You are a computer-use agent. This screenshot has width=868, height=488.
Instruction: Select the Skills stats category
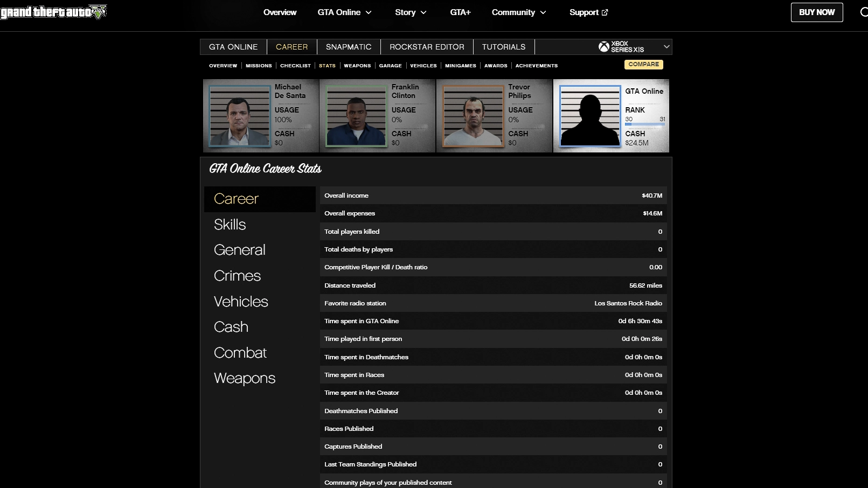point(230,225)
